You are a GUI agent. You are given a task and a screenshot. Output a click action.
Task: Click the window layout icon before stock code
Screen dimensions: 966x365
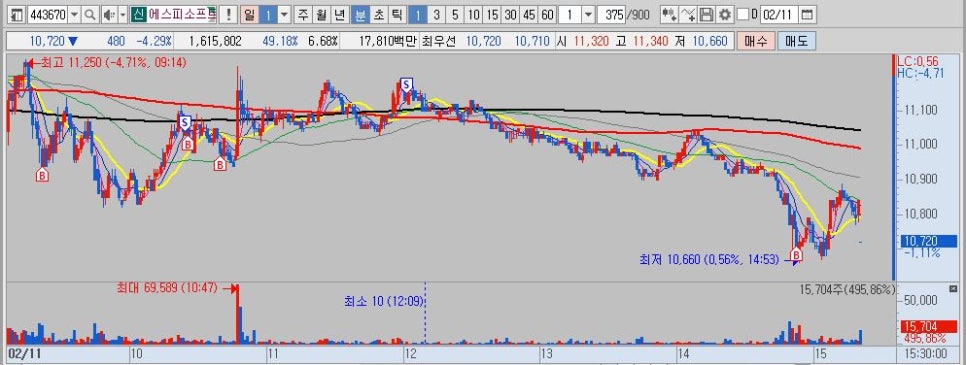click(17, 14)
